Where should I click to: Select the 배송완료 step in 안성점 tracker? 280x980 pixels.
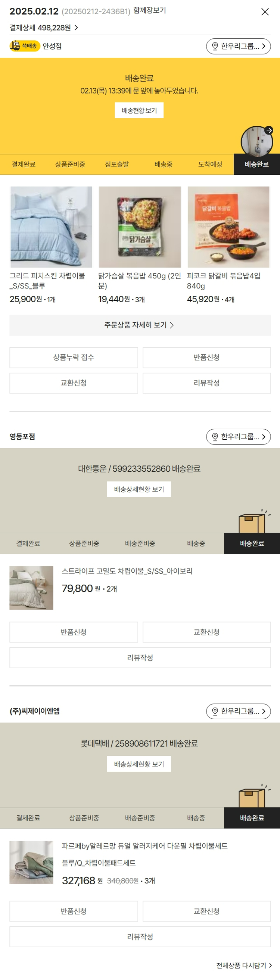[256, 164]
